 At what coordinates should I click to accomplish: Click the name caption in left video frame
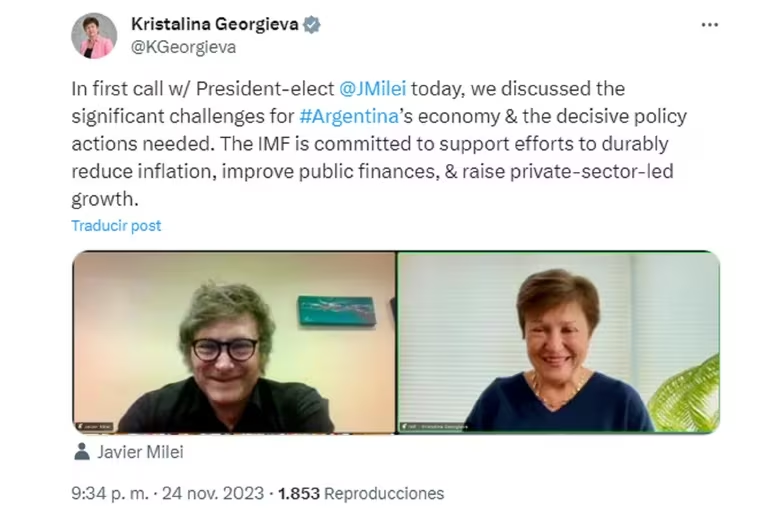(98, 427)
